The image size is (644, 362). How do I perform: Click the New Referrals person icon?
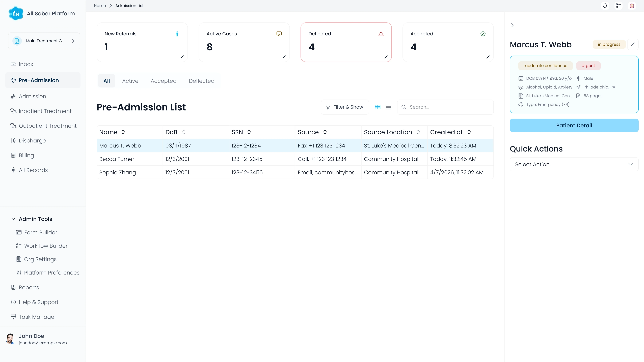click(177, 34)
